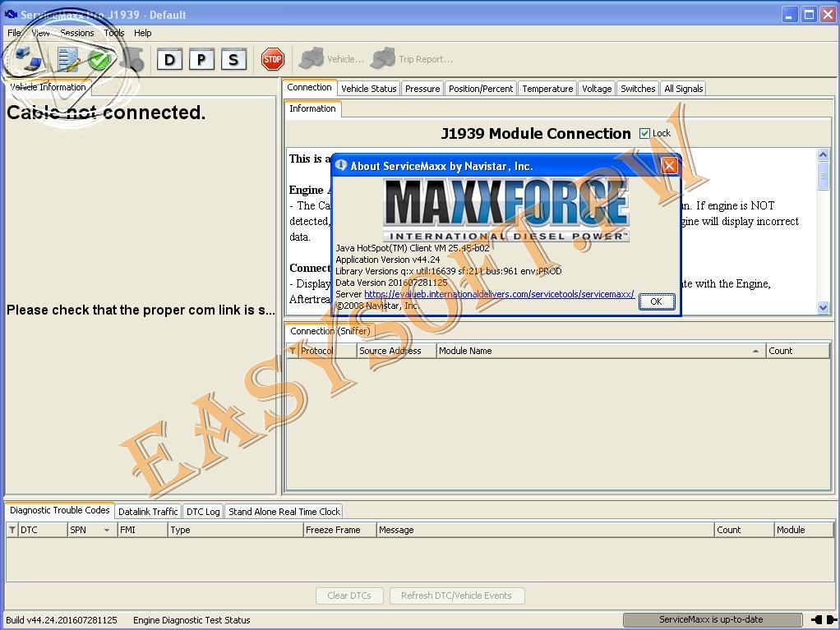Screen dimensions: 840x630
Task: Switch to the Vehicle Status tab
Action: point(368,89)
